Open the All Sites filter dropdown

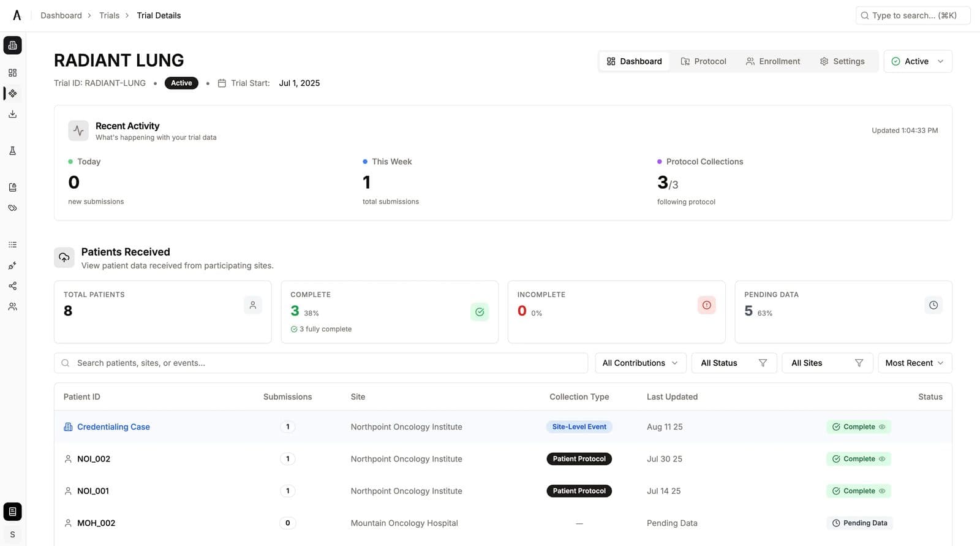pos(827,363)
